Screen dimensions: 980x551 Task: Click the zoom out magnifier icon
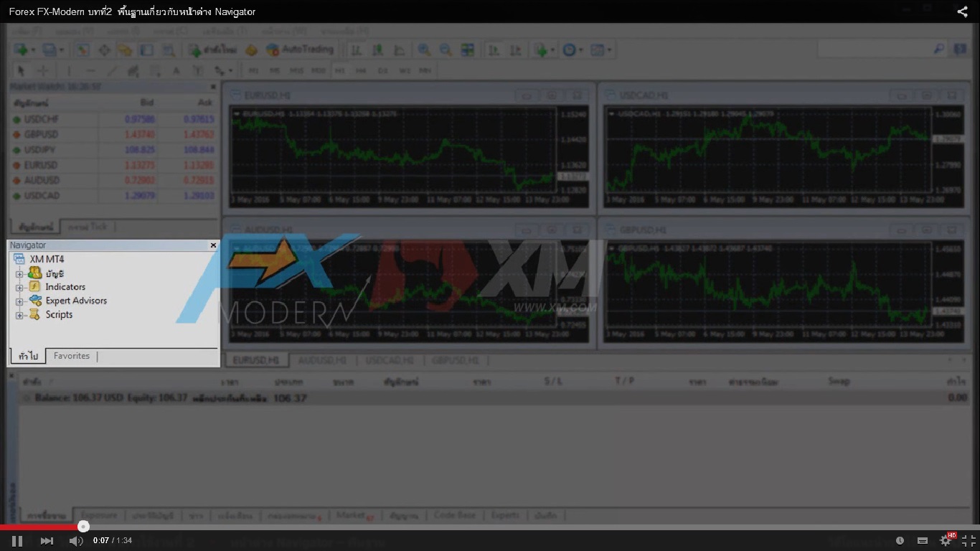446,50
